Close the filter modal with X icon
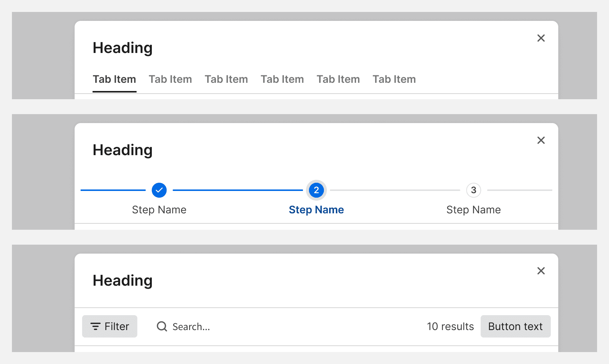This screenshot has width=609, height=364. point(541,271)
